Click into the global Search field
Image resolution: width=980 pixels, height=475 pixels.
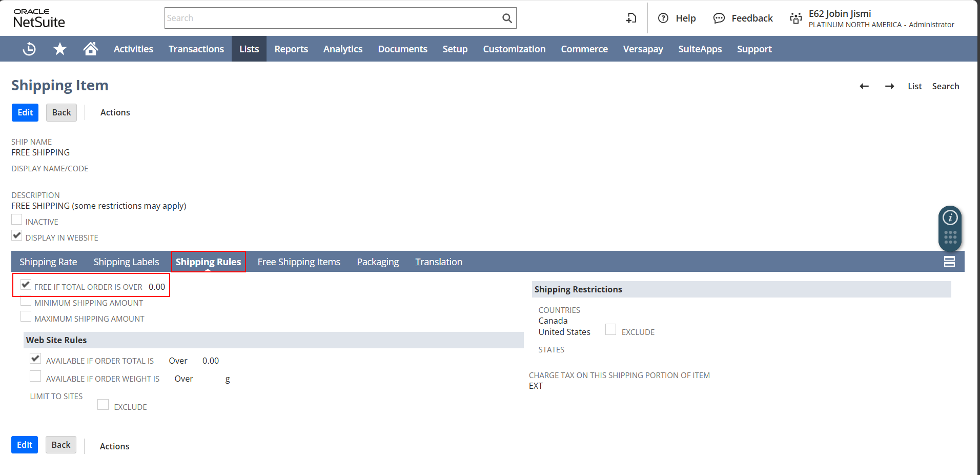332,18
